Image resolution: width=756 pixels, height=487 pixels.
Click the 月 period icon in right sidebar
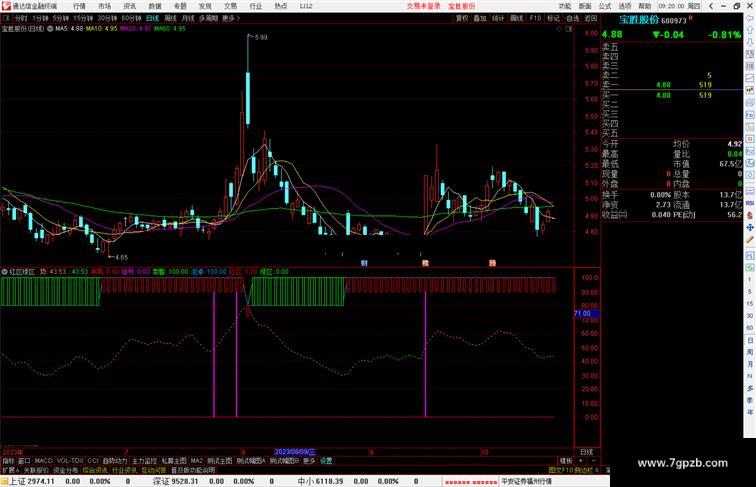tap(750, 365)
